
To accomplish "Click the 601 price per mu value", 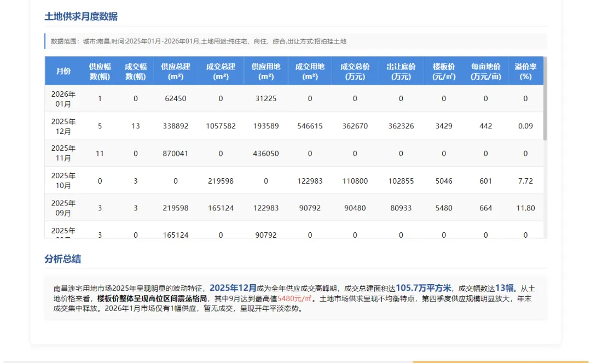I will 485,181.
